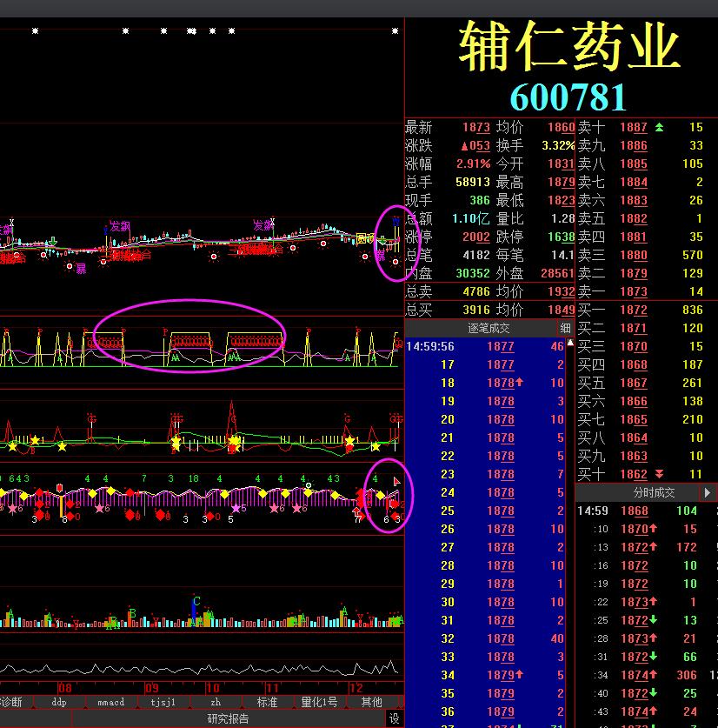Click the blue C marker on volume chart
The width and height of the screenshot is (718, 728).
click(196, 601)
